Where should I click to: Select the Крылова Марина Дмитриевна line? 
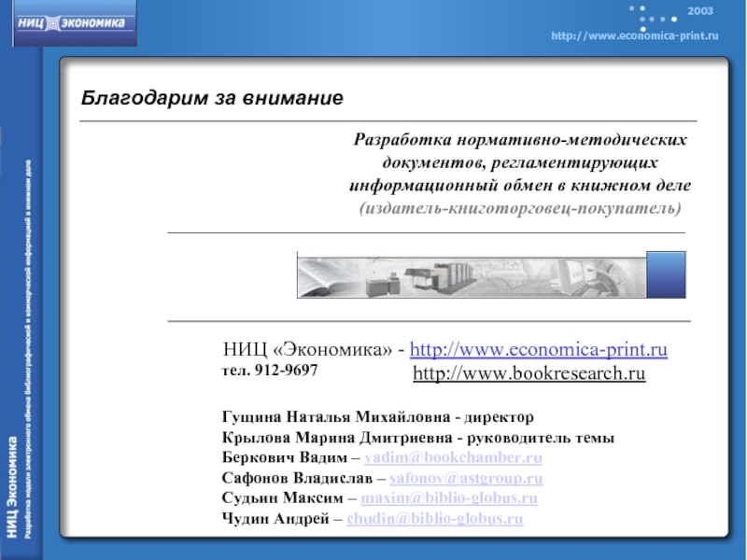coord(418,439)
